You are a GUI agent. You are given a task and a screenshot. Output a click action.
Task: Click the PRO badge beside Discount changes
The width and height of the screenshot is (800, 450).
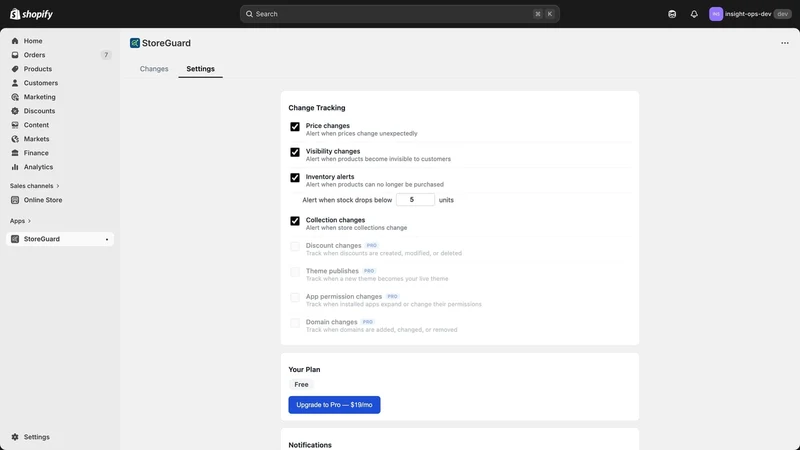(x=371, y=245)
